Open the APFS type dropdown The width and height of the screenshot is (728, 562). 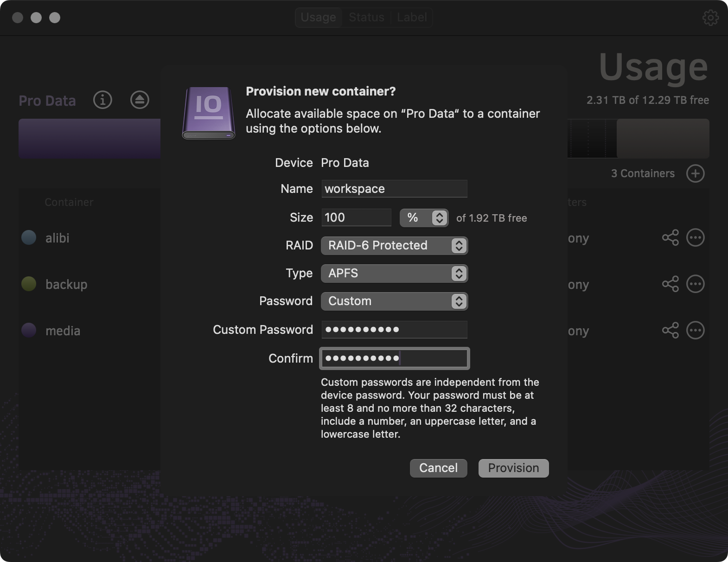[x=394, y=274]
